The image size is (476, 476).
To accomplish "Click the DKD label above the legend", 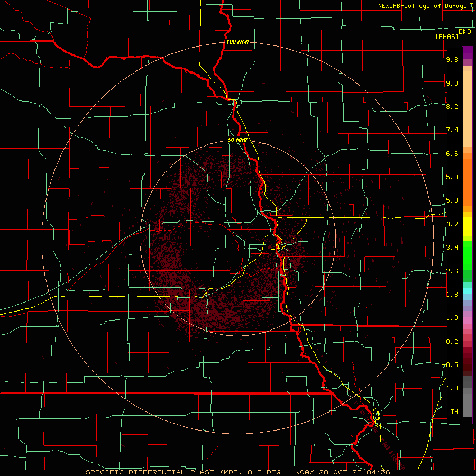I will pyautogui.click(x=465, y=32).
